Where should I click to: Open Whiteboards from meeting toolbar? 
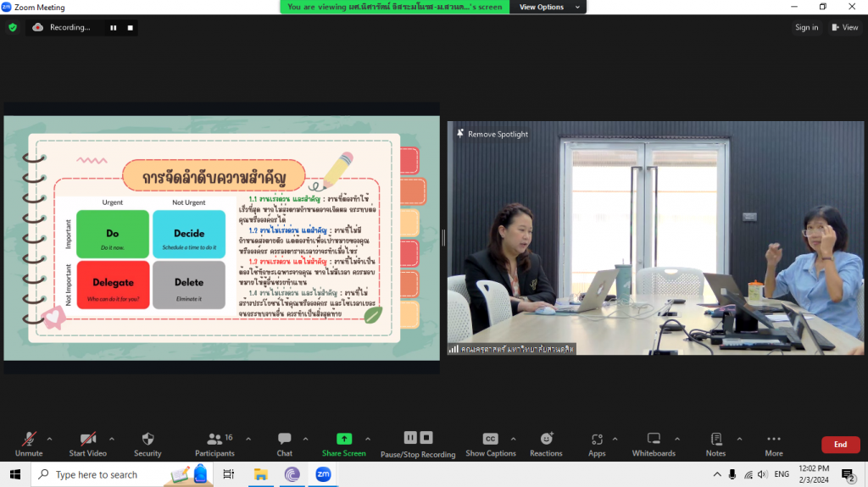click(x=654, y=443)
